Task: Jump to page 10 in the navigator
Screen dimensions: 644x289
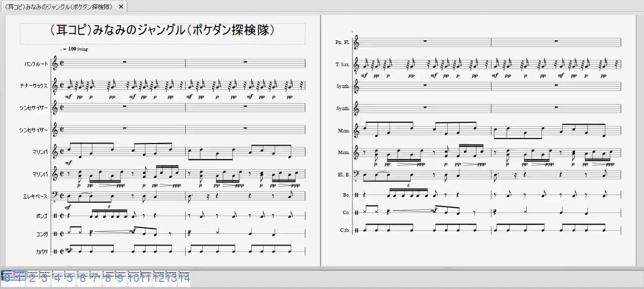Action: 134,277
